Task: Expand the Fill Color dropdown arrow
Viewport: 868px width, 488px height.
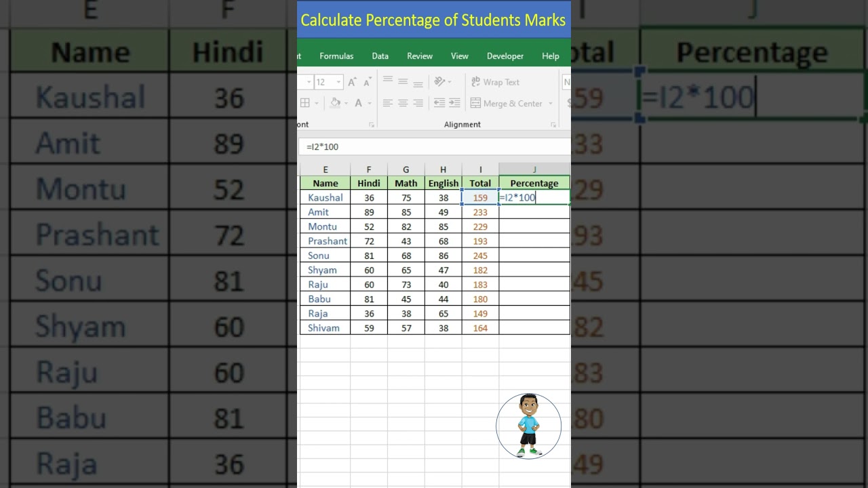Action: 346,103
